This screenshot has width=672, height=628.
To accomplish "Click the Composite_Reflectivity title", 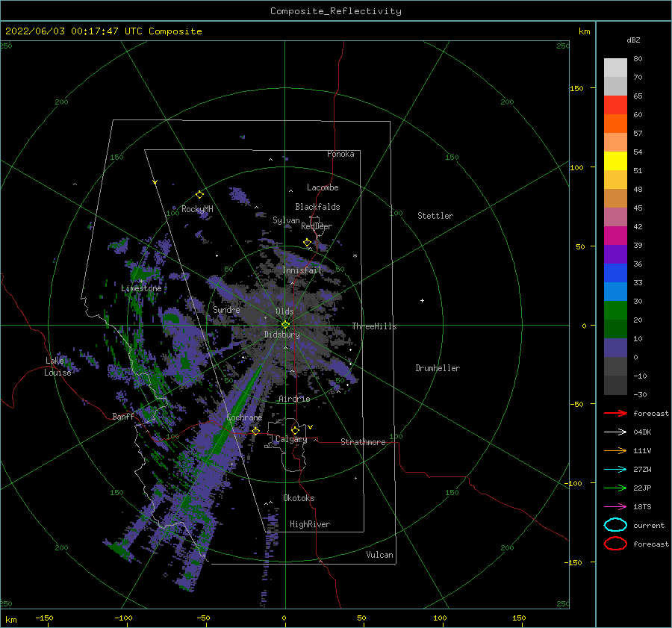I will (x=336, y=11).
